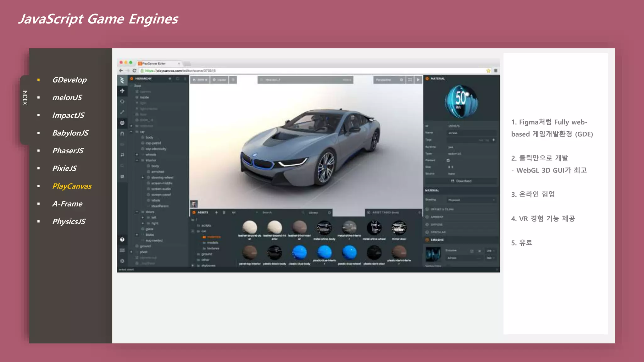Expand the blobs entity in hierarchy
Viewport: 644px width, 362px height.
point(137,235)
